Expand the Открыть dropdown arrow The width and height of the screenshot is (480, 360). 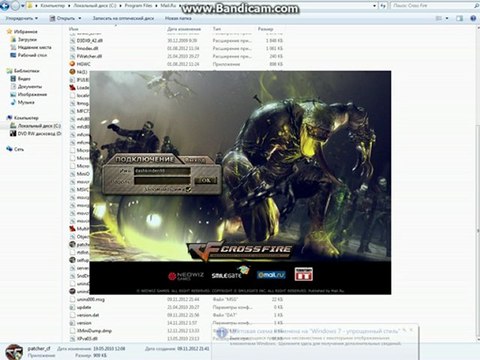pos(80,18)
